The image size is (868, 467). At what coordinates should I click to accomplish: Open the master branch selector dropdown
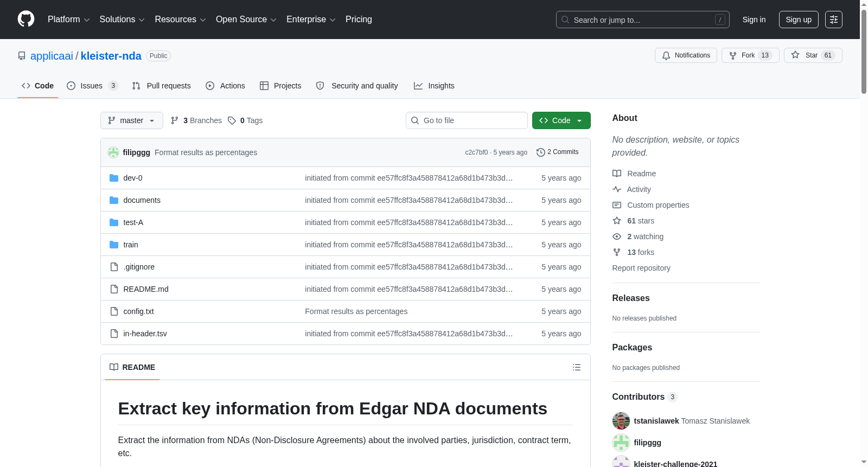(132, 120)
